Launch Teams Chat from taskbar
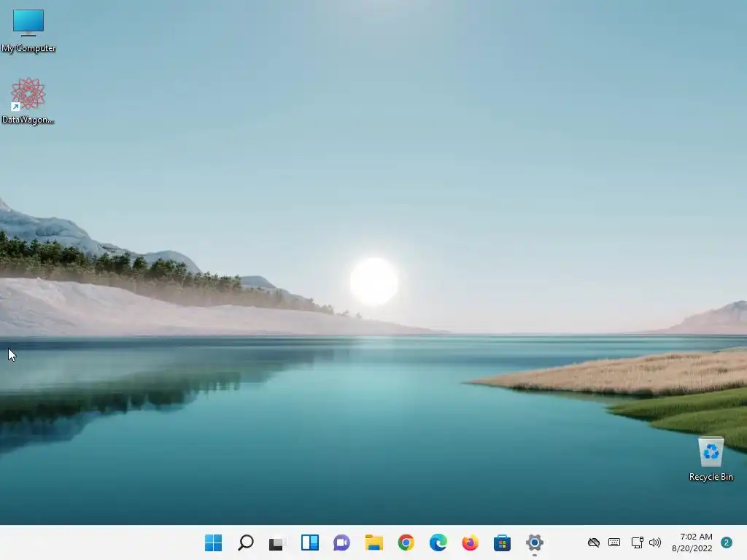 [x=341, y=542]
